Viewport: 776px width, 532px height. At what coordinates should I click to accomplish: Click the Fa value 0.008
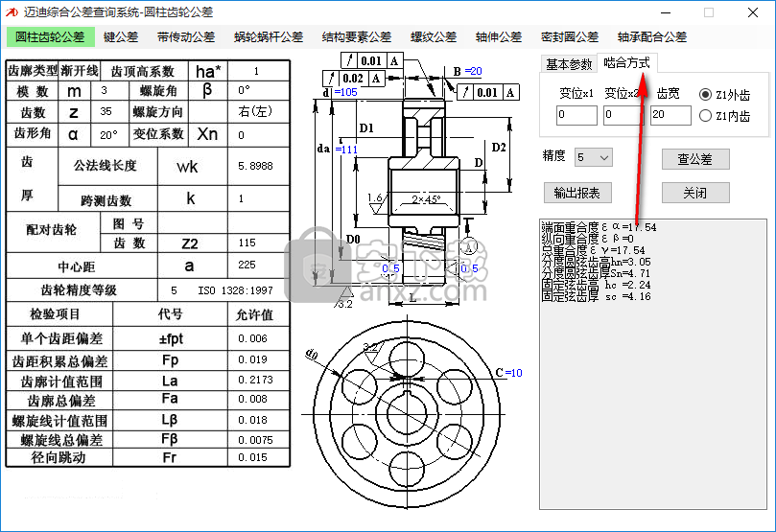tap(252, 399)
